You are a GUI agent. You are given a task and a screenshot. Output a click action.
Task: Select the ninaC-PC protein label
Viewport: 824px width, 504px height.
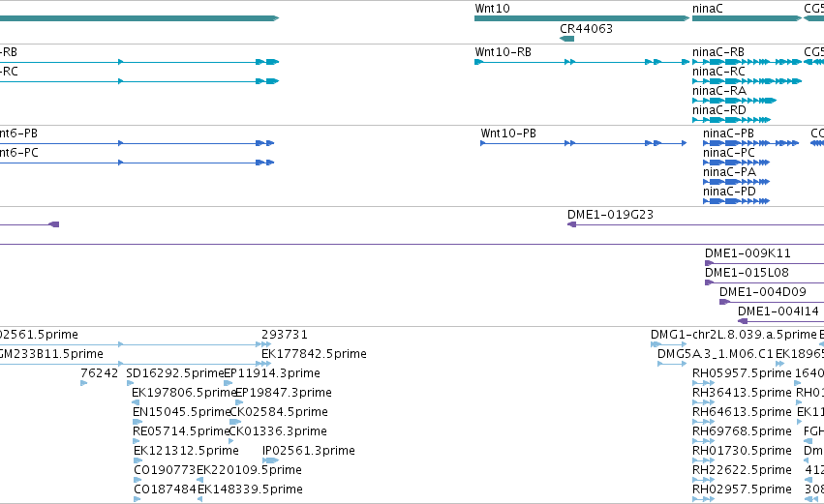(x=729, y=153)
